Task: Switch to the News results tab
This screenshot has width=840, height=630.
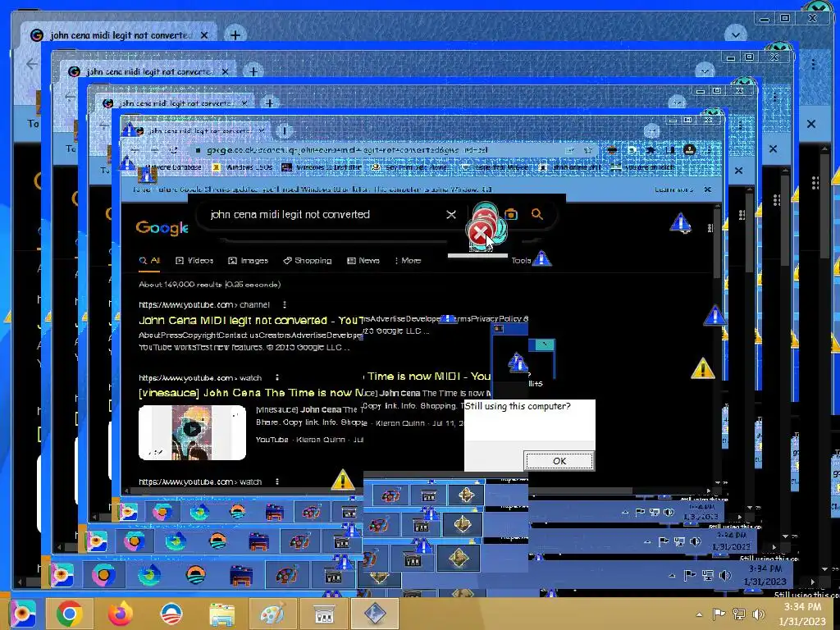Action: [363, 260]
